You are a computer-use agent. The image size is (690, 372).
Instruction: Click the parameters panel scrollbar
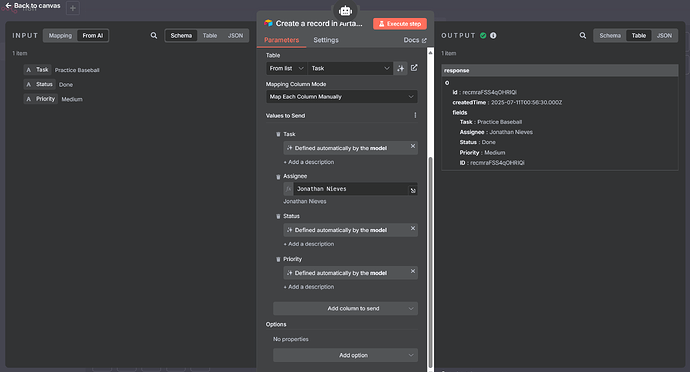430,262
